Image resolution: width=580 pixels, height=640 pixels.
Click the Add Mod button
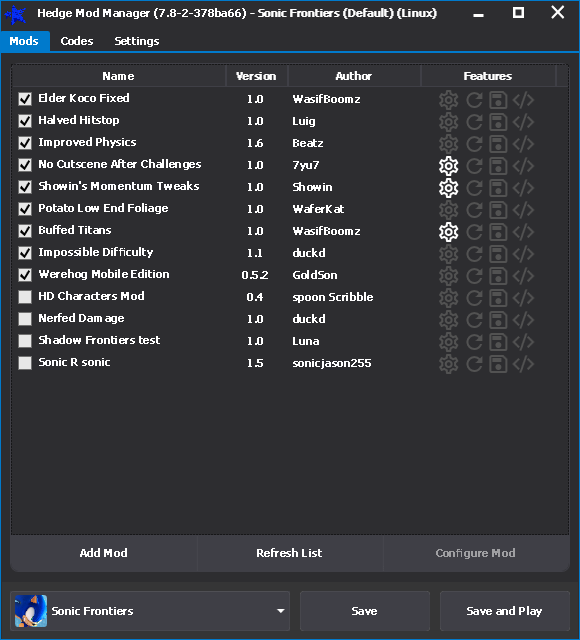click(104, 553)
